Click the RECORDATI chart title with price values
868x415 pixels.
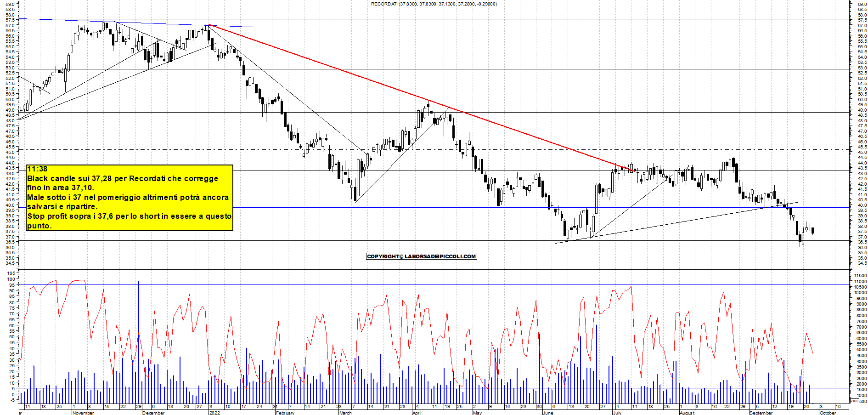[434, 4]
